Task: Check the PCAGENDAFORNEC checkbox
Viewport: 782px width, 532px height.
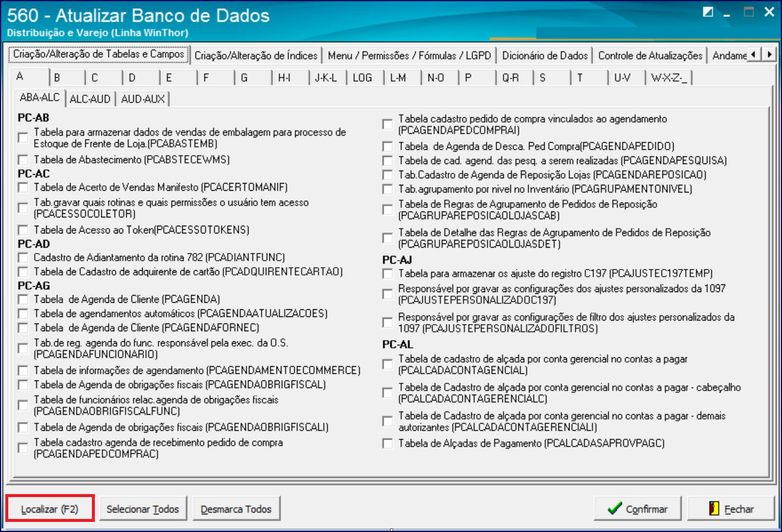Action: pyautogui.click(x=23, y=328)
